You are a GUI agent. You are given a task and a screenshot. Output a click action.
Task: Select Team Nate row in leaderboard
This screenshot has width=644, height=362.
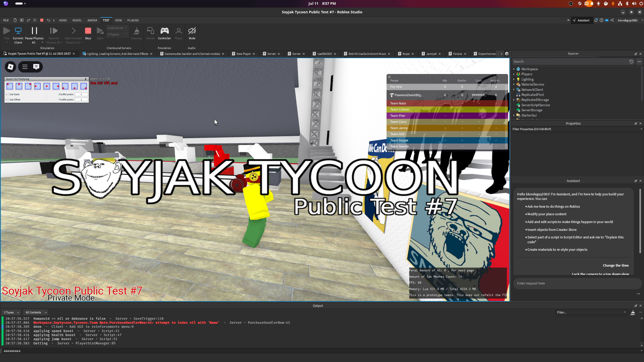coord(447,103)
